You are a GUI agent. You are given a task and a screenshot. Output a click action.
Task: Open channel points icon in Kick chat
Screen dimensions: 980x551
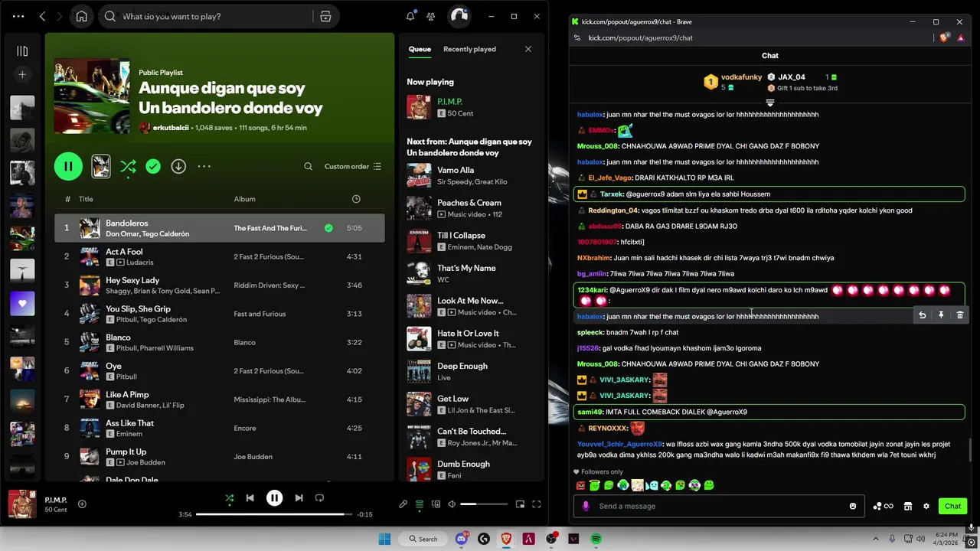pyautogui.click(x=883, y=506)
